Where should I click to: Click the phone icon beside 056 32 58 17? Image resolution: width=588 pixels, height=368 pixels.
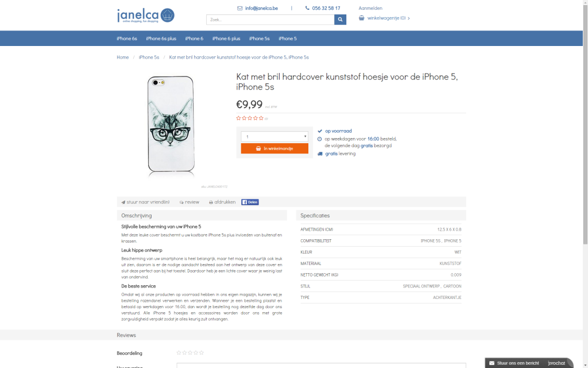307,8
